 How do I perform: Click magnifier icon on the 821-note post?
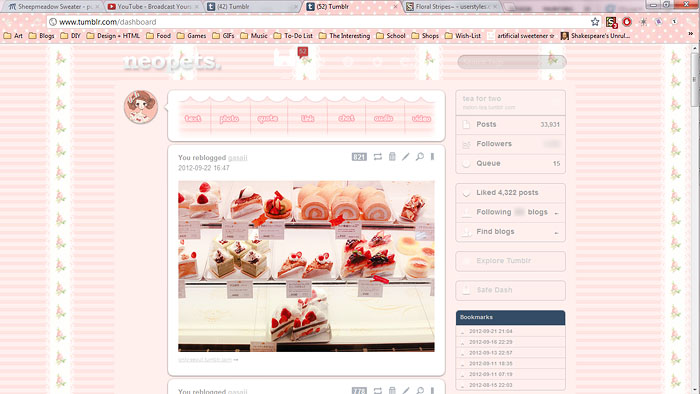420,156
